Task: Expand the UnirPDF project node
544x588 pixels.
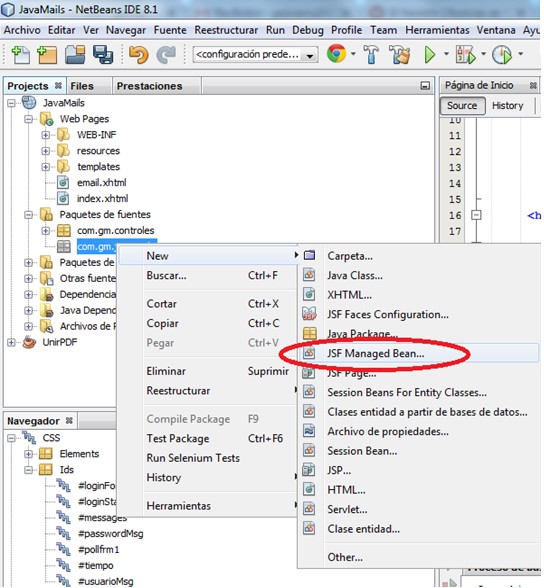Action: click(x=12, y=342)
